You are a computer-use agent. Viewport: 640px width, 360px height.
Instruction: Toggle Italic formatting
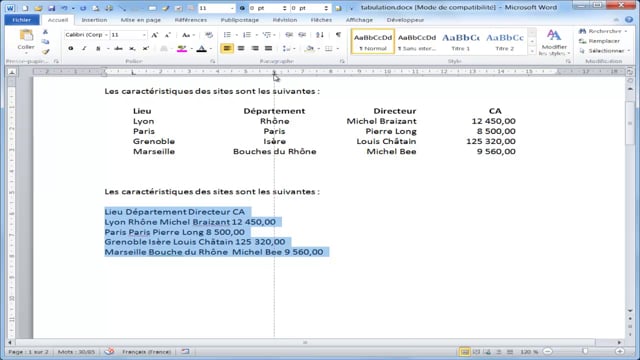coord(84,49)
